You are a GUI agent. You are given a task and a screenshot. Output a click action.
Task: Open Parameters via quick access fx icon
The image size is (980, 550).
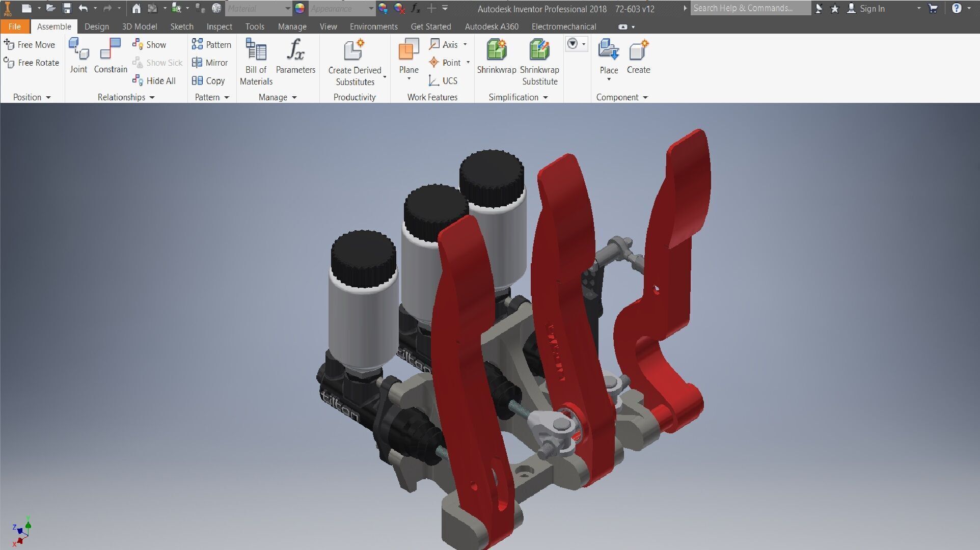tap(416, 8)
